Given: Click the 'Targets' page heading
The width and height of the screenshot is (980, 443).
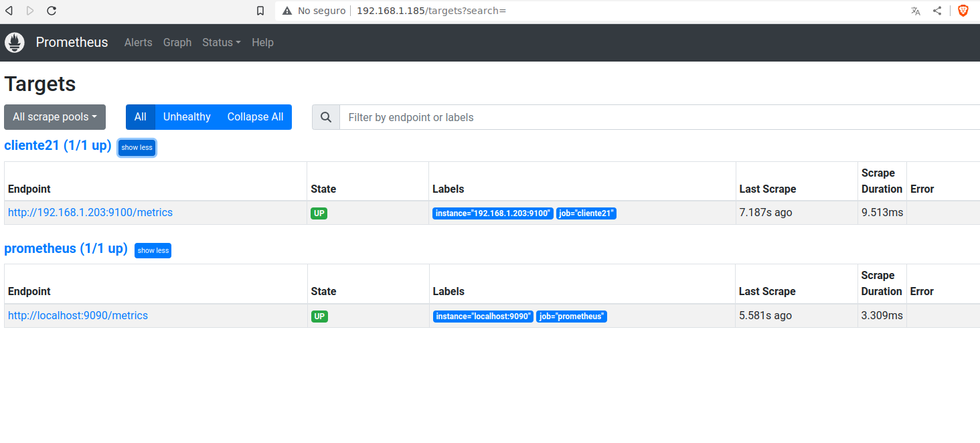Looking at the screenshot, I should (40, 84).
